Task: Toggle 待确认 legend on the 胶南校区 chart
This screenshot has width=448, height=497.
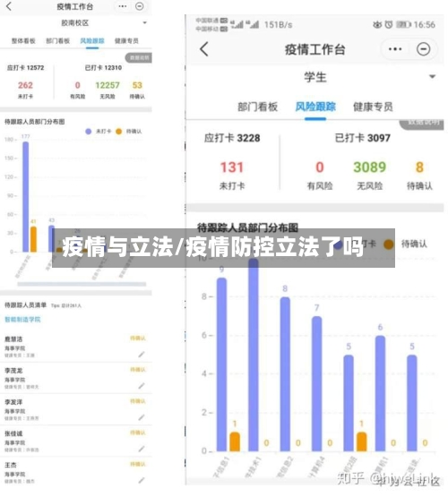Action: [x=129, y=132]
